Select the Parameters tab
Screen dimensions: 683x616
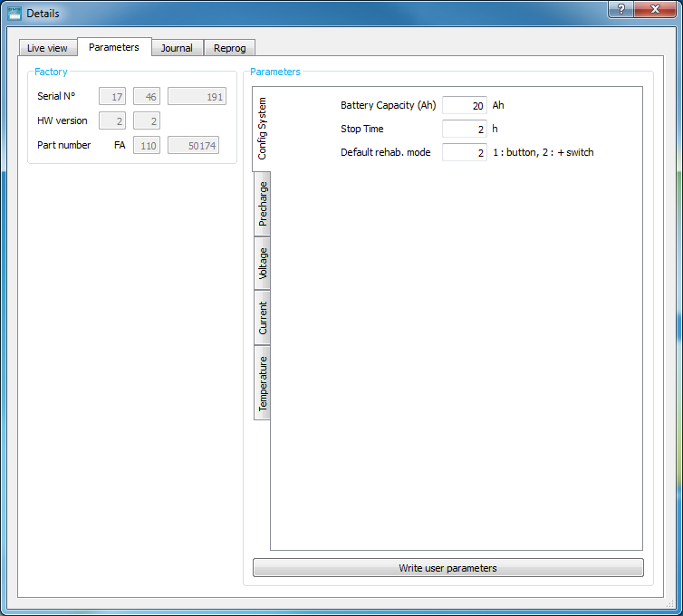pos(114,47)
